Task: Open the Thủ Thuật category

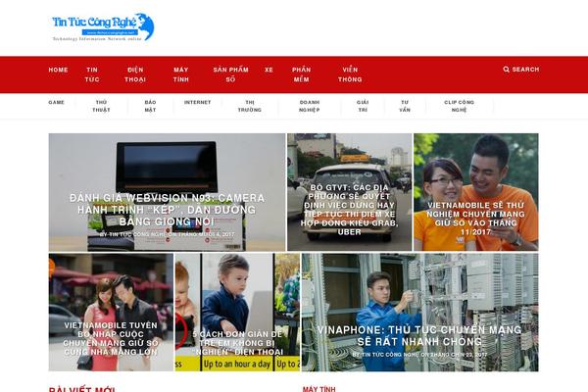Action: [x=101, y=106]
